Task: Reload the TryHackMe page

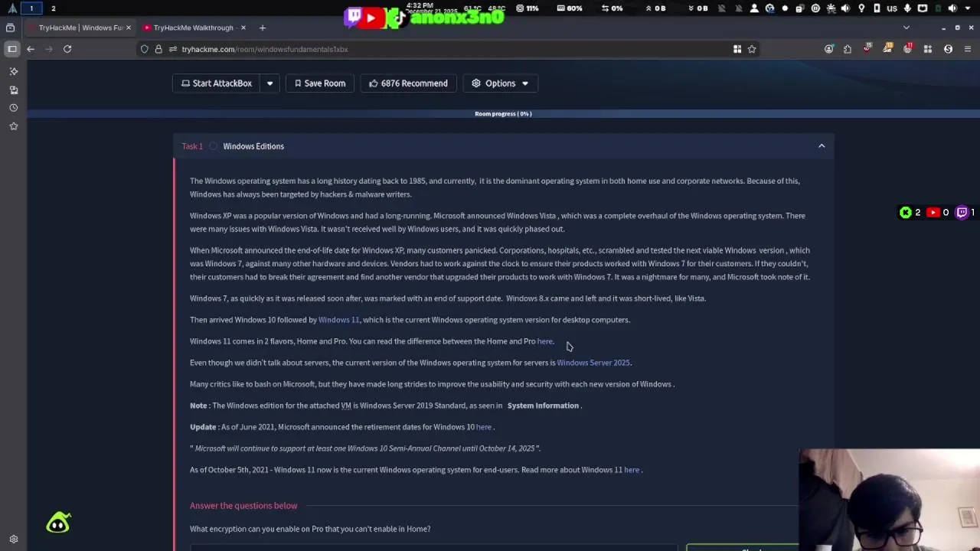Action: 67,49
